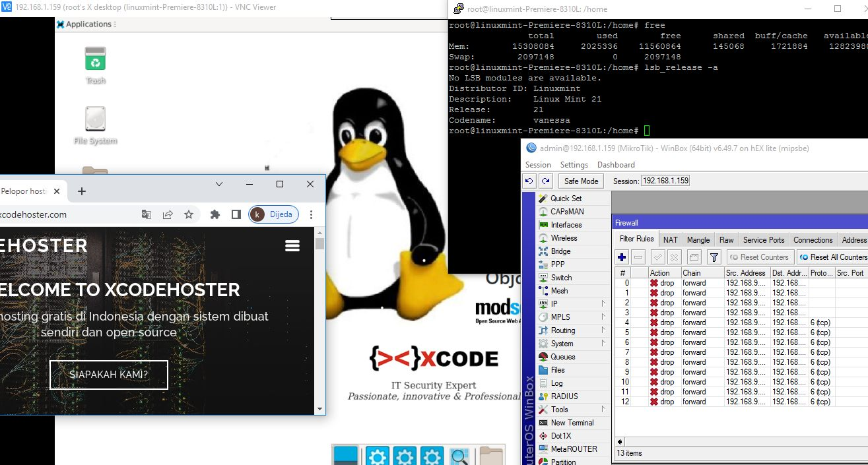Open Bridge in WinBox sidebar
The width and height of the screenshot is (868, 465).
pos(560,251)
